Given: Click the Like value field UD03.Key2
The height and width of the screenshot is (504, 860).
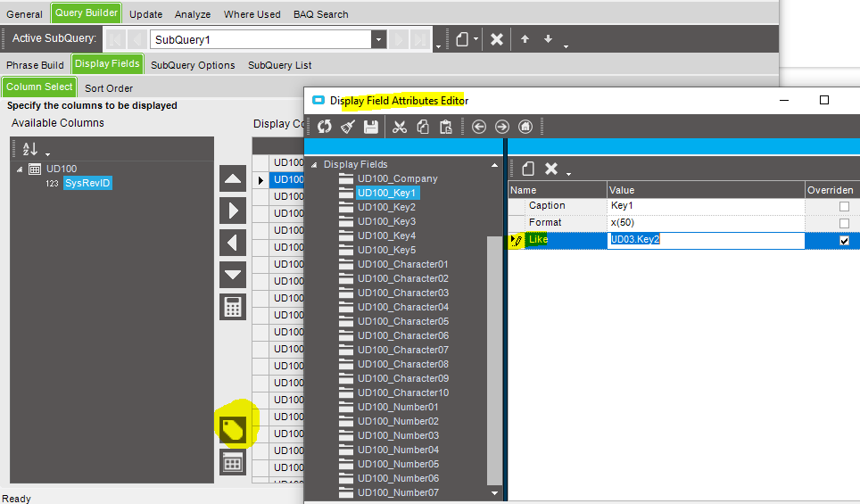Looking at the screenshot, I should tap(706, 240).
